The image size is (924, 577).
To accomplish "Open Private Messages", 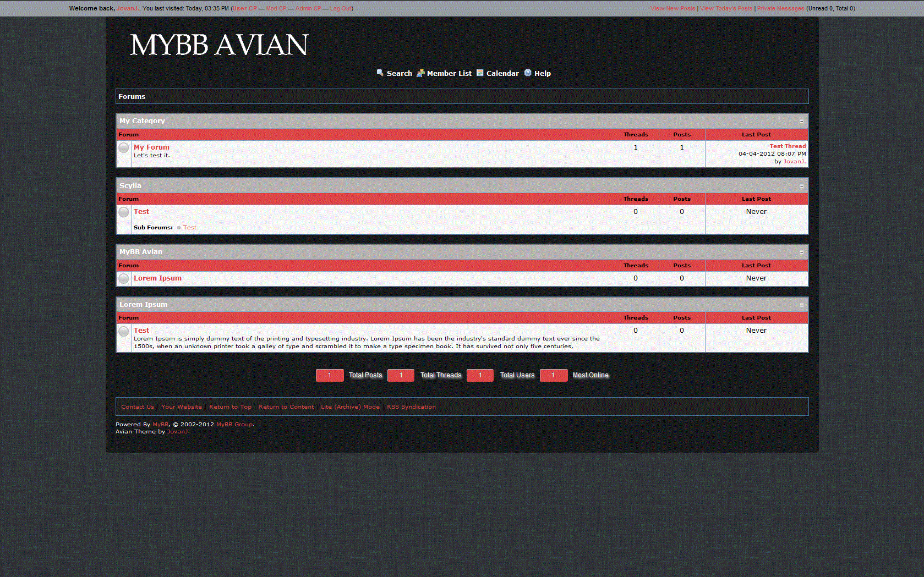I will point(780,8).
